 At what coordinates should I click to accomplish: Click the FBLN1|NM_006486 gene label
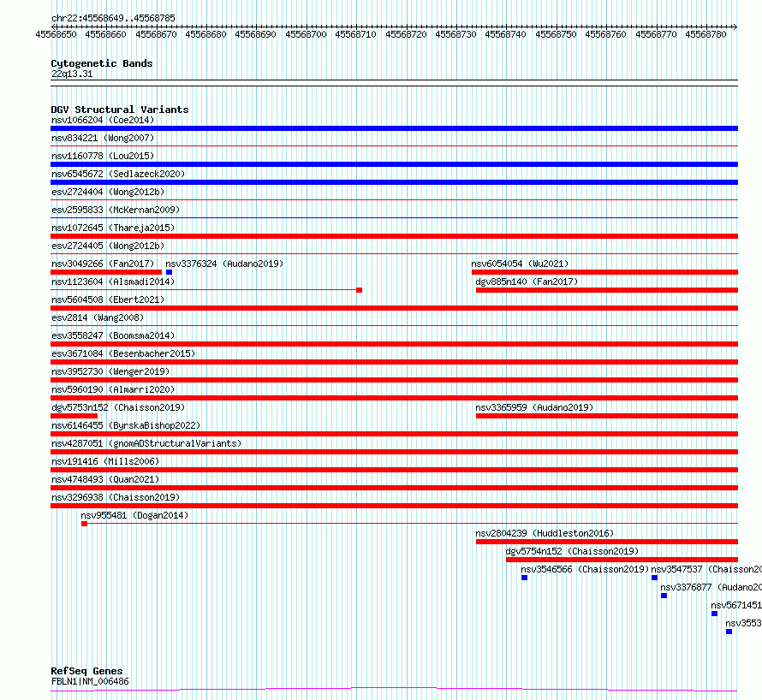90,681
